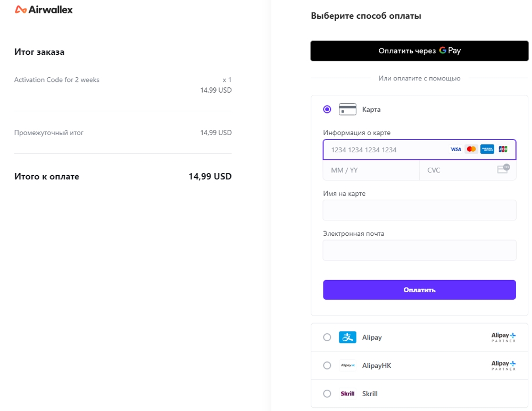The image size is (532, 411).
Task: Click the Skrill payment method label
Action: [370, 393]
